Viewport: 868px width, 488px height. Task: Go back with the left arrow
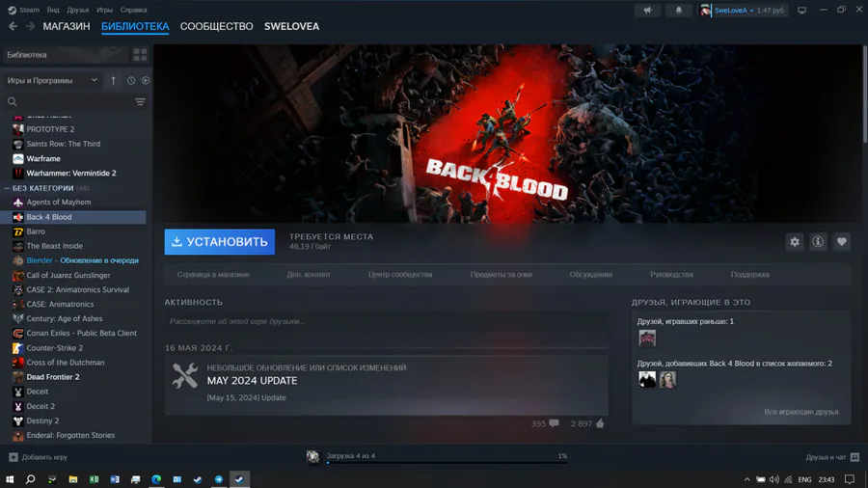pyautogui.click(x=13, y=26)
